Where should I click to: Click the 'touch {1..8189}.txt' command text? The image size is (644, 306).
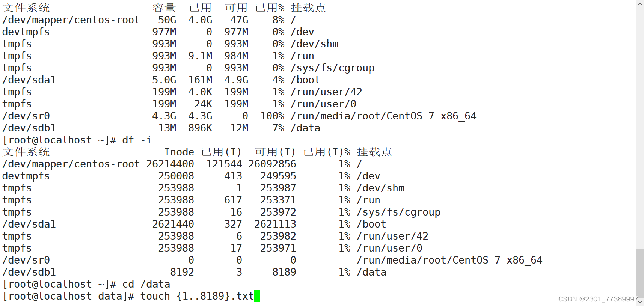pos(197,296)
